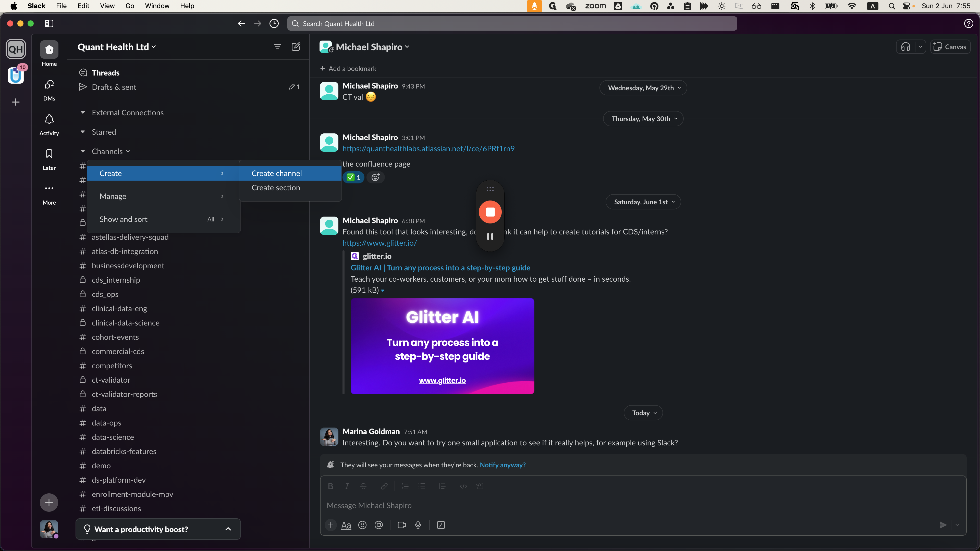
Task: Open the More options in sidebar
Action: coord(49,194)
